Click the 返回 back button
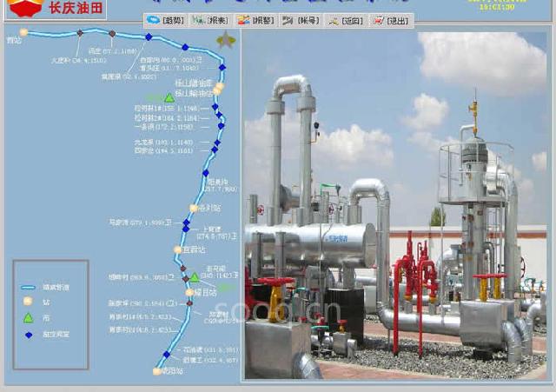This screenshot has width=556, height=392. click(x=346, y=20)
